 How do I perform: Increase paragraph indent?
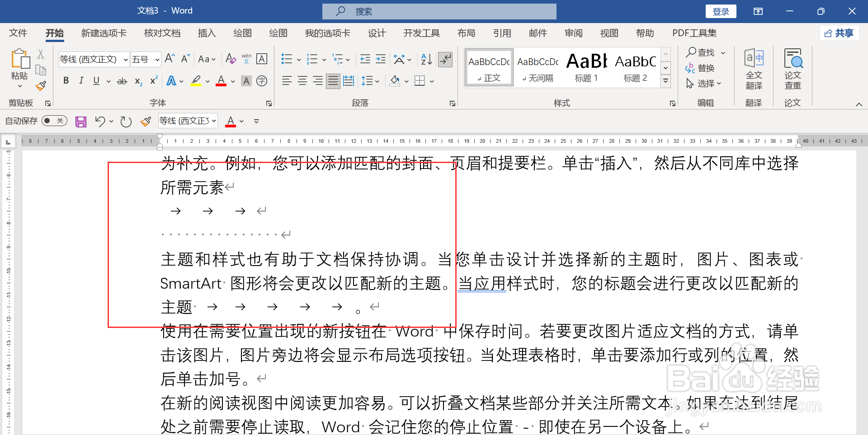click(381, 59)
